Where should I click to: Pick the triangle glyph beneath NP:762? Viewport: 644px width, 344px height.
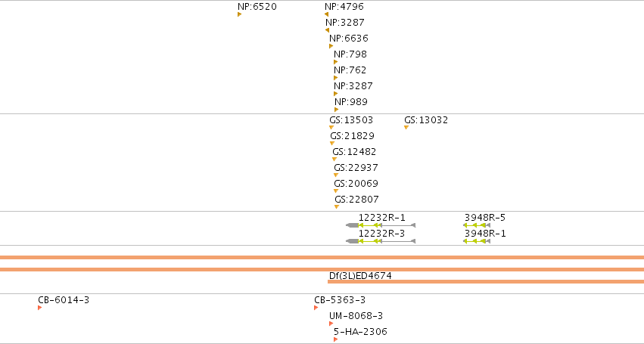(x=335, y=78)
